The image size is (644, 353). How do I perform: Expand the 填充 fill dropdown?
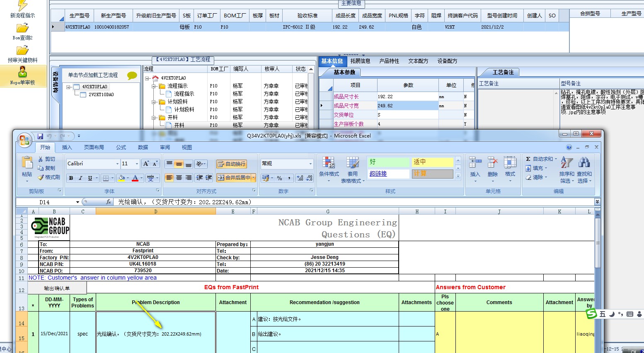click(546, 168)
